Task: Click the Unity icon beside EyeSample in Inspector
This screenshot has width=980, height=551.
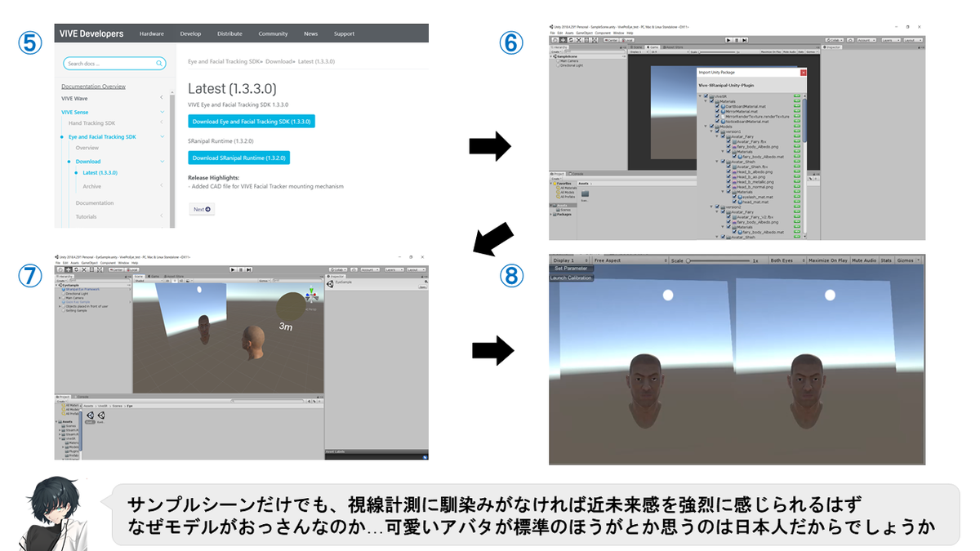Action: point(330,284)
